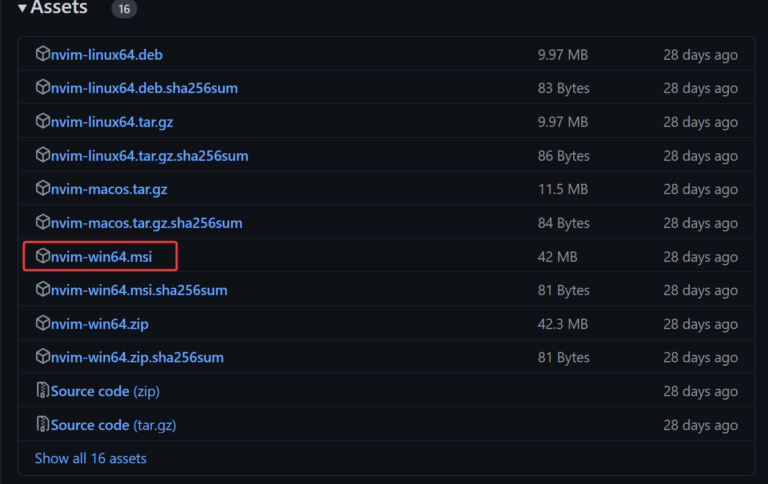This screenshot has height=484, width=768.
Task: Download Source code (zip)
Action: click(x=105, y=391)
